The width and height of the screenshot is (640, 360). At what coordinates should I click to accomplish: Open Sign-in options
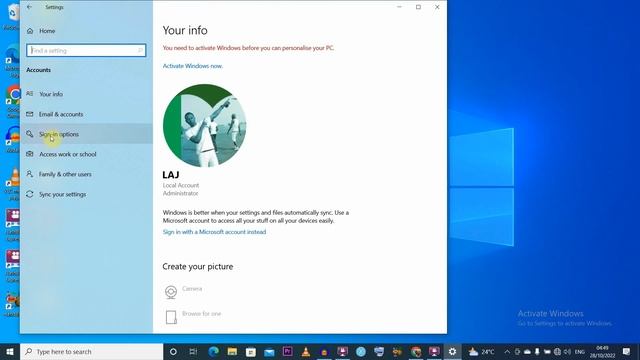pos(86,134)
